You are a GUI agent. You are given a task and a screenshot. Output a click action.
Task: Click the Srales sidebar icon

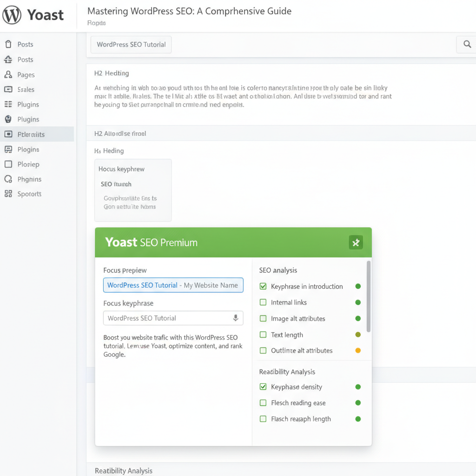(8, 89)
